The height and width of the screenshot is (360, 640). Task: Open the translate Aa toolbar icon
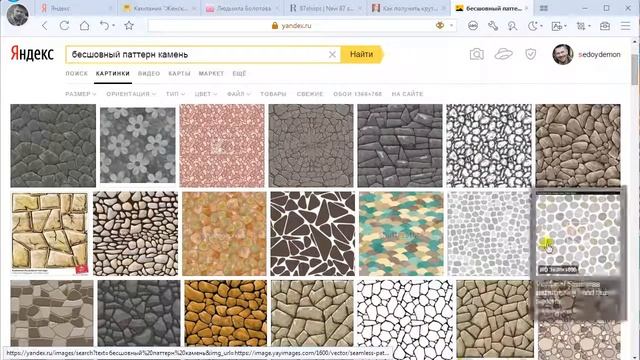(557, 26)
